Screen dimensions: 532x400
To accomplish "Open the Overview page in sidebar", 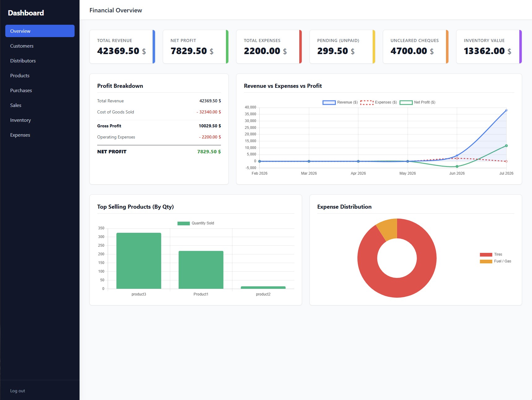I will (x=40, y=31).
